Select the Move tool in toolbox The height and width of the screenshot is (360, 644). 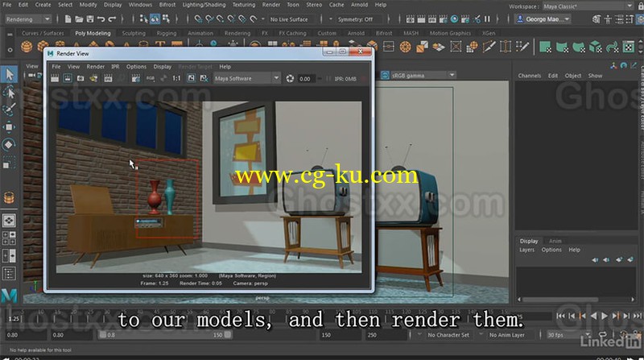(x=9, y=127)
